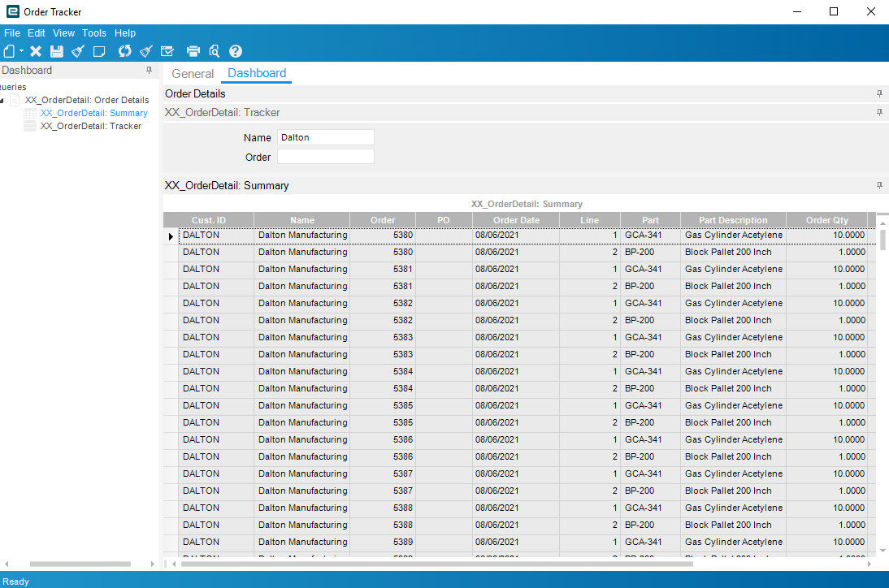Toggle the Order Details panel pin
This screenshot has width=889, height=588.
878,93
